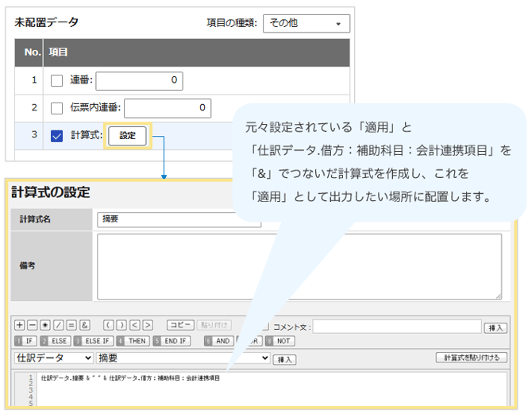Check the 伝票内連番 checkbox
Screen dimensions: 532x418
pos(56,108)
